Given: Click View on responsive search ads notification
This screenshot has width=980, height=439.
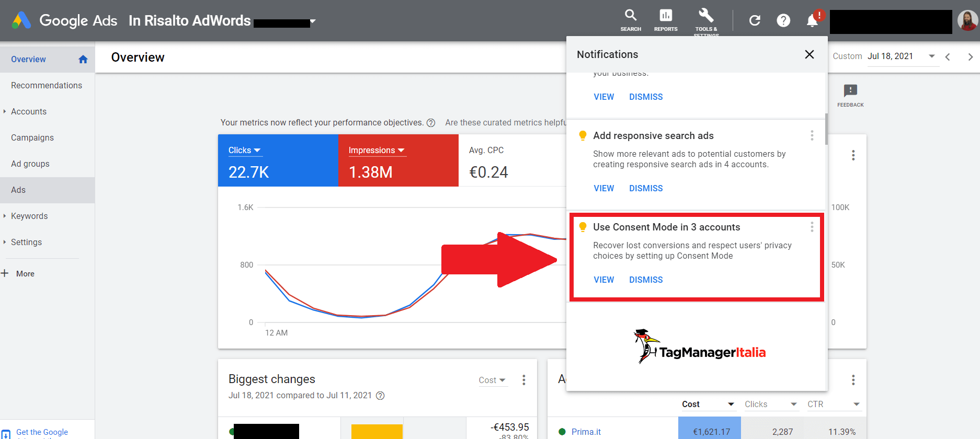Looking at the screenshot, I should [x=603, y=188].
